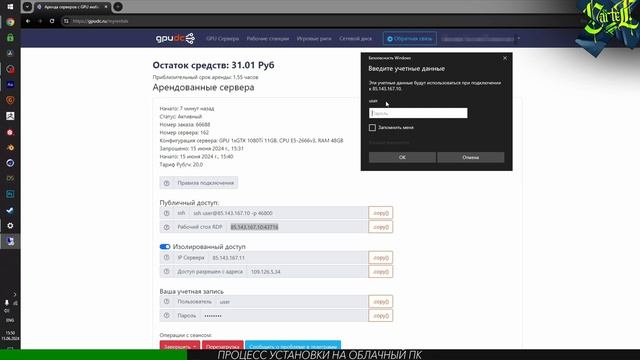Image resolution: width=640 pixels, height=360 pixels.
Task: Reload the current page
Action: pos(52,21)
